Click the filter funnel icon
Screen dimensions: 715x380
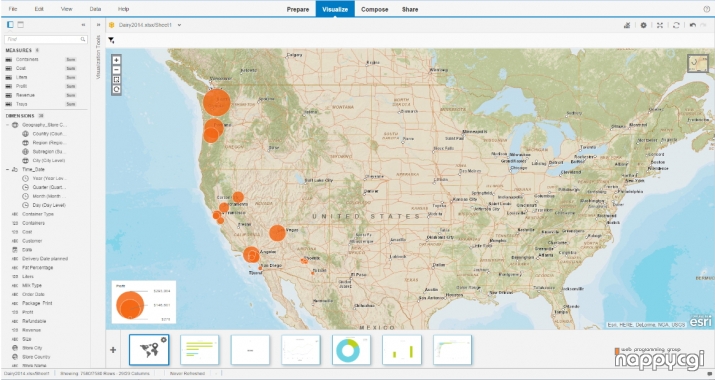[111, 41]
